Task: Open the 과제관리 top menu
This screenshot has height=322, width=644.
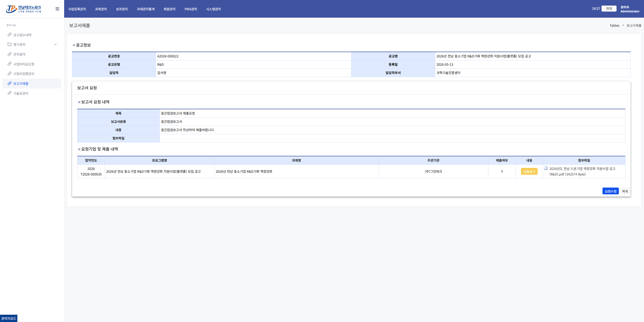Action: pos(101,9)
